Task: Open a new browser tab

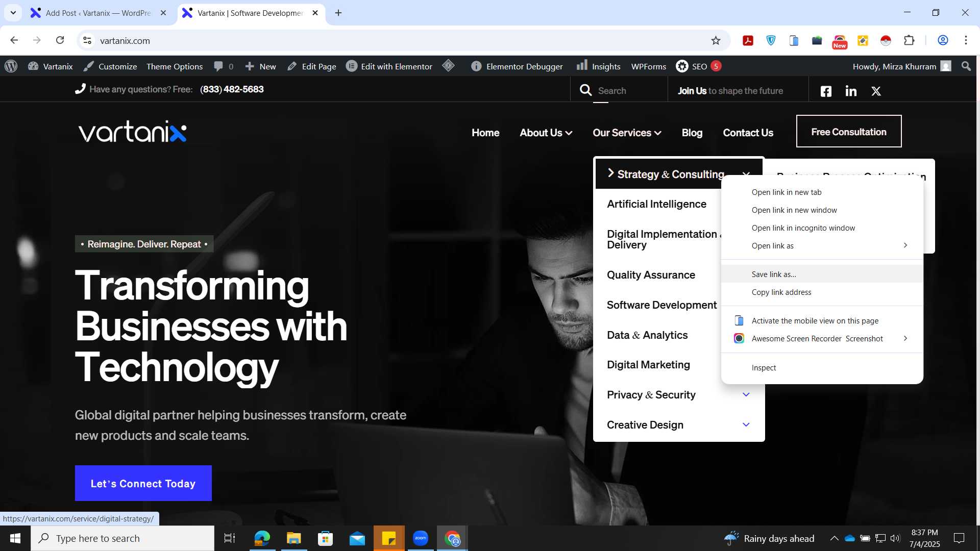Action: point(338,13)
